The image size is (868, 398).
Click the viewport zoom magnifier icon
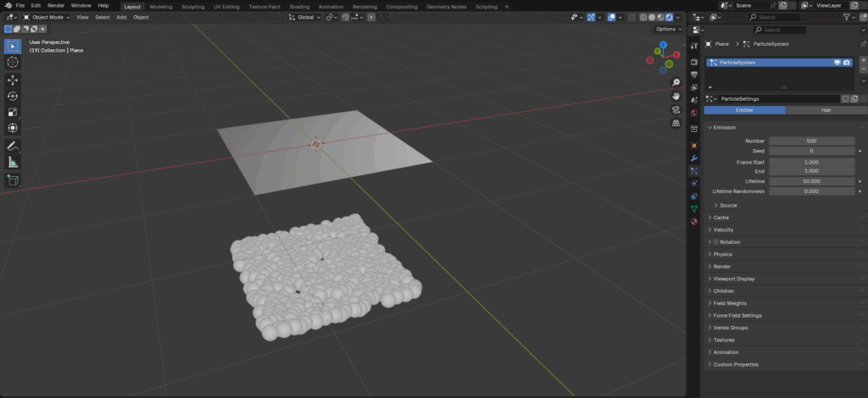tap(676, 82)
